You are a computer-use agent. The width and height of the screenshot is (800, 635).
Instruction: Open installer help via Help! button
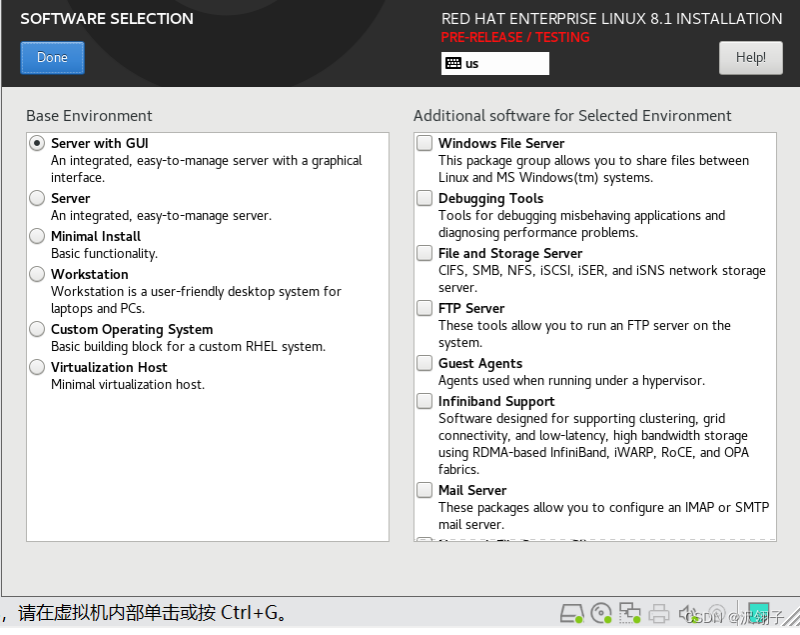(x=750, y=57)
